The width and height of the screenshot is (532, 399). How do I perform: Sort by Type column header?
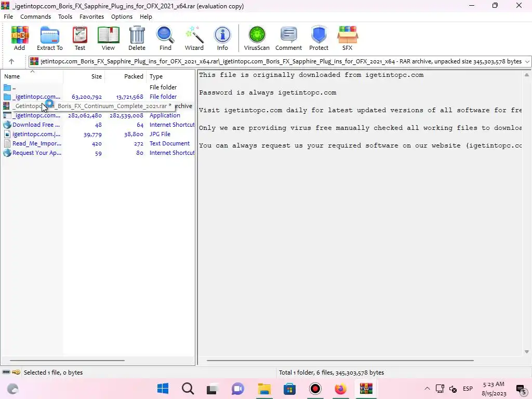[170, 76]
